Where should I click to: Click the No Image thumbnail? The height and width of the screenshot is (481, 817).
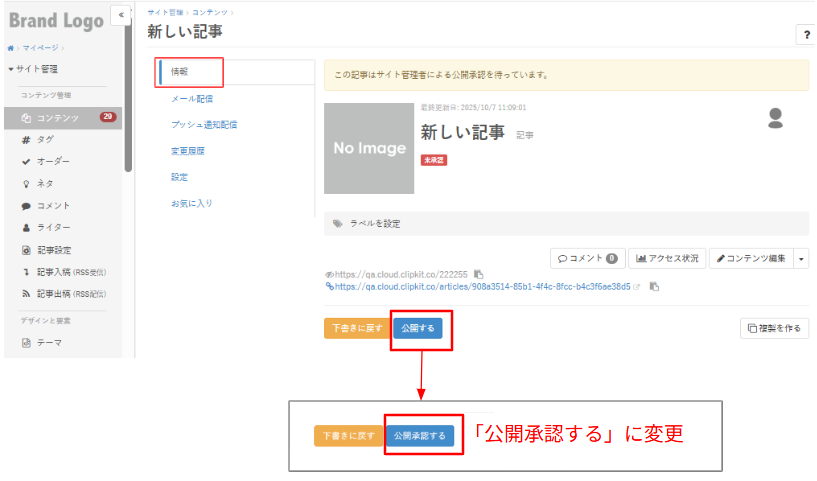(369, 148)
